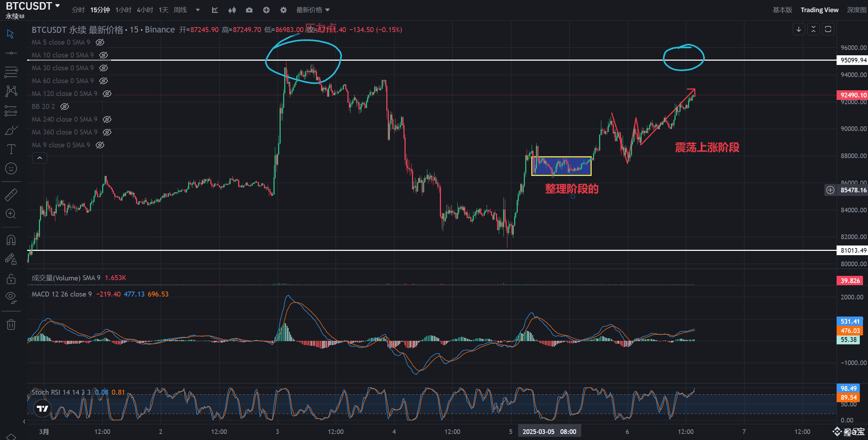Image resolution: width=868 pixels, height=440 pixels.
Task: Switch to 深度图 depth chart
Action: [857, 10]
